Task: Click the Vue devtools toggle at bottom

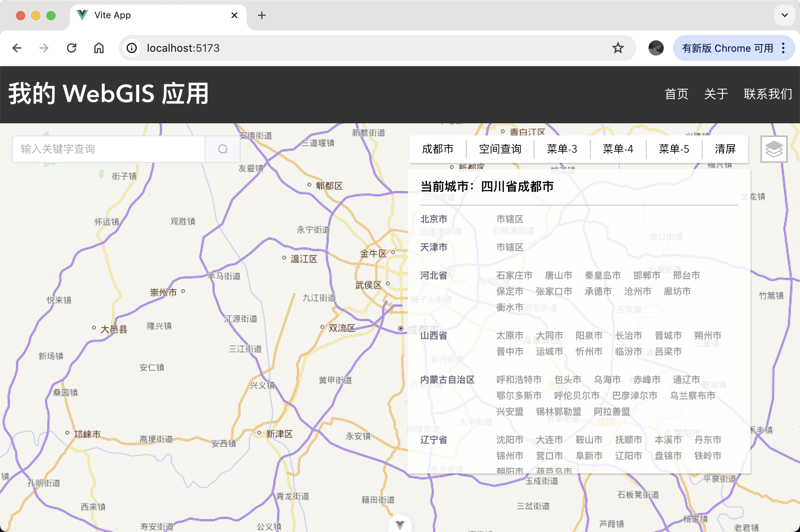Action: (400, 524)
